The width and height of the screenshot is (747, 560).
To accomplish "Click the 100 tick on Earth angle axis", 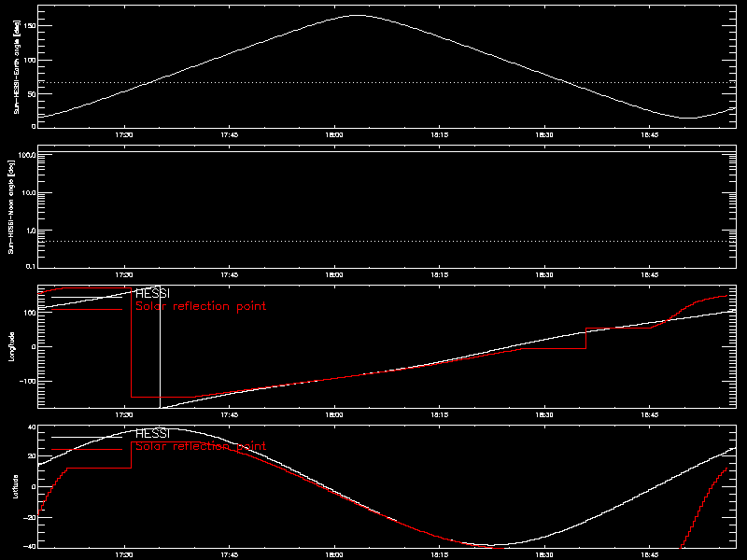I will (30, 60).
